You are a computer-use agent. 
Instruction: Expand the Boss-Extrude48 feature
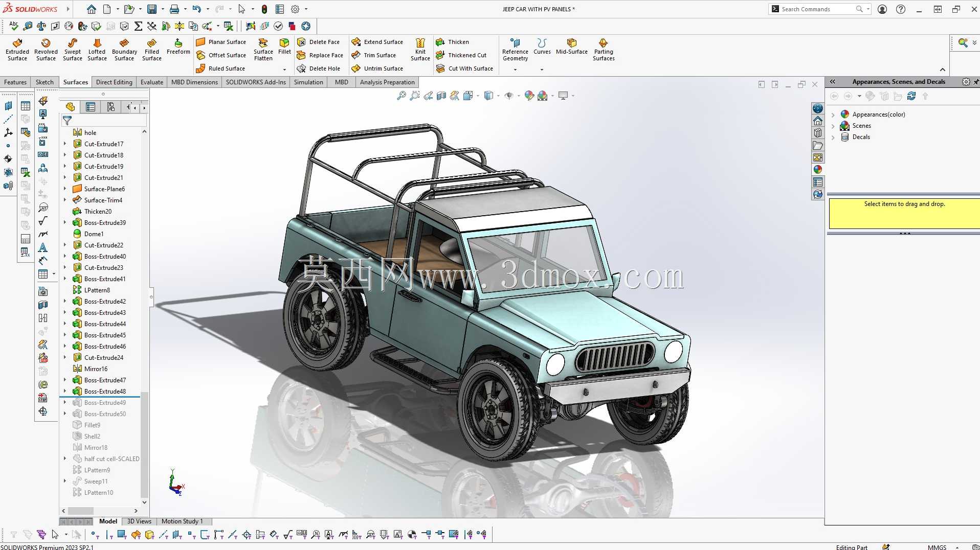click(65, 391)
